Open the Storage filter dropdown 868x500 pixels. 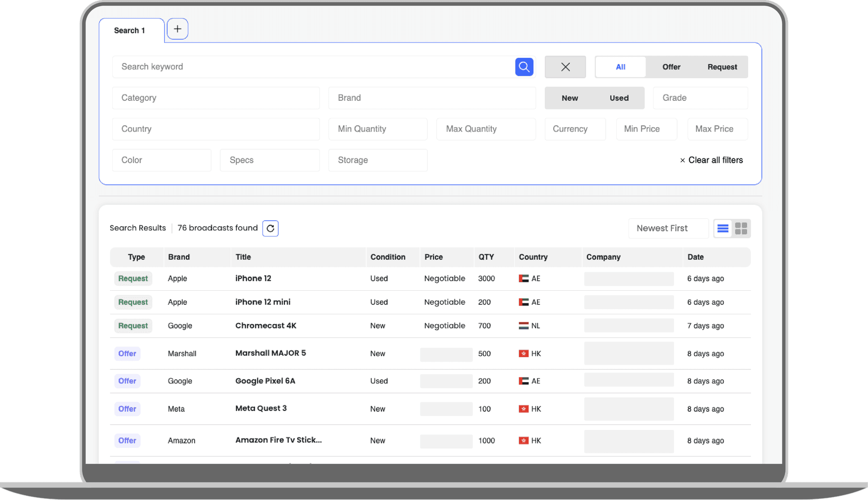(378, 160)
